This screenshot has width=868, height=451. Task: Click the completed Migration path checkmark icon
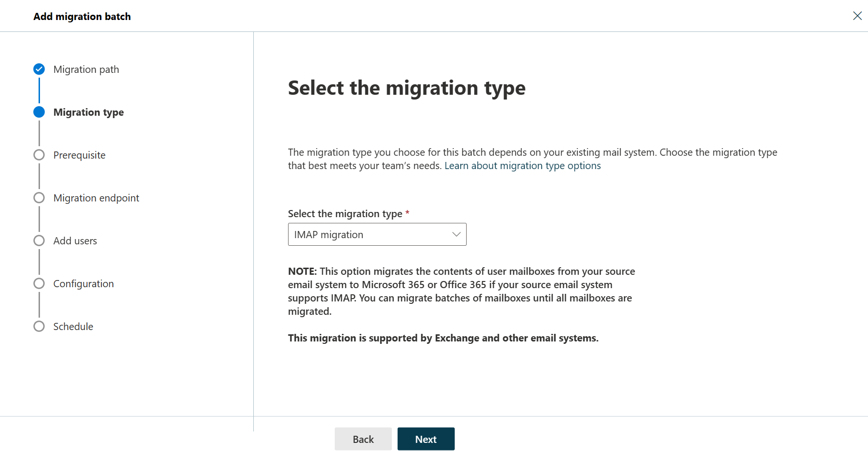coord(39,69)
